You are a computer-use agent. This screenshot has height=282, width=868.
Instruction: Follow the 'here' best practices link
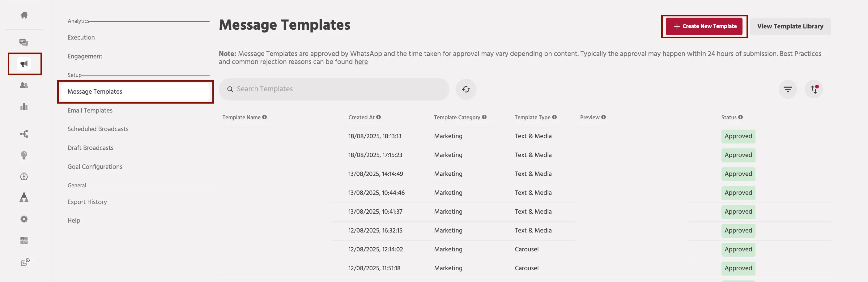tap(361, 62)
